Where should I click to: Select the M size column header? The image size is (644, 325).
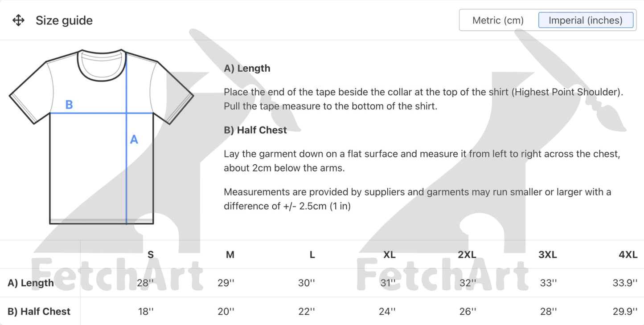click(230, 255)
